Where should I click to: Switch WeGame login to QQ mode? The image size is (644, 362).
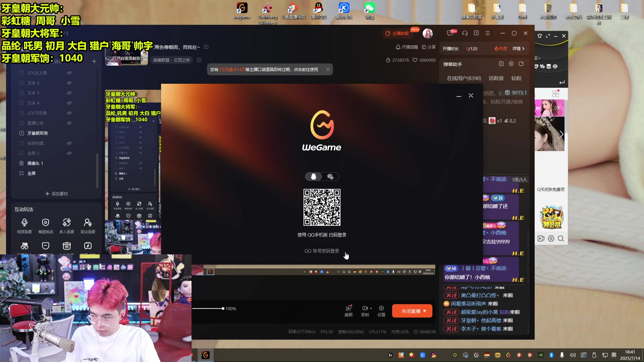[314, 177]
